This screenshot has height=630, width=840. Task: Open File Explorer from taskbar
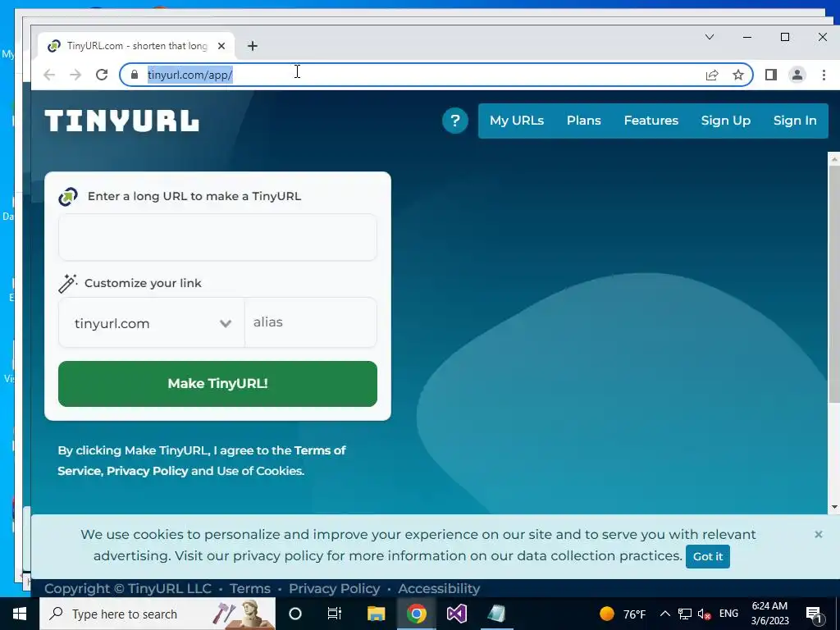(x=376, y=614)
